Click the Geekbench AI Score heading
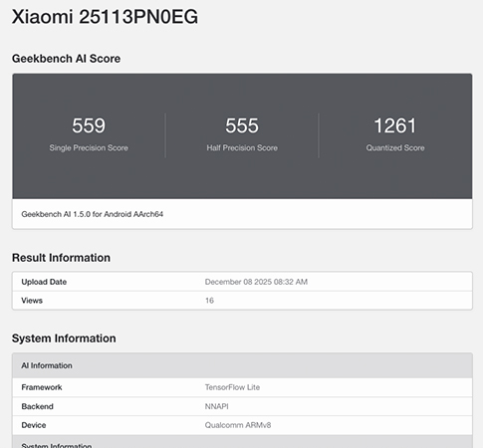The height and width of the screenshot is (448, 483). coord(66,59)
